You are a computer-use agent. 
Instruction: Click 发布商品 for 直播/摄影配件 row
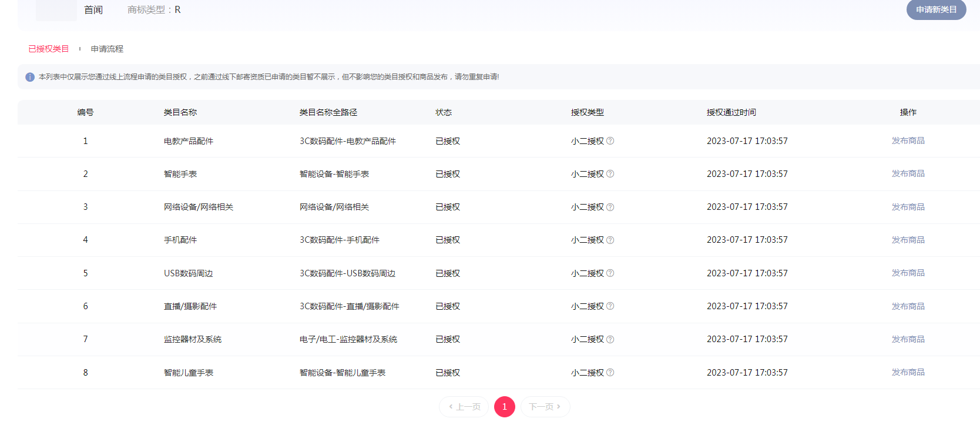pyautogui.click(x=908, y=306)
